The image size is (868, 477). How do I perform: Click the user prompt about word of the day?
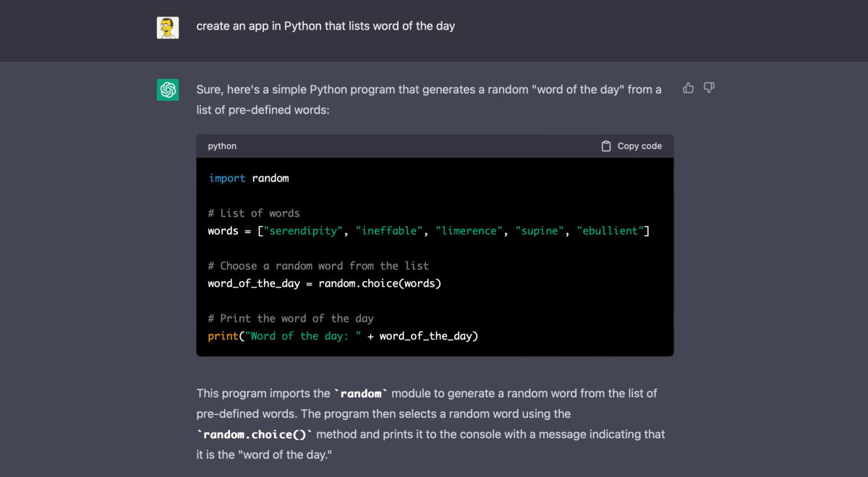tap(325, 26)
